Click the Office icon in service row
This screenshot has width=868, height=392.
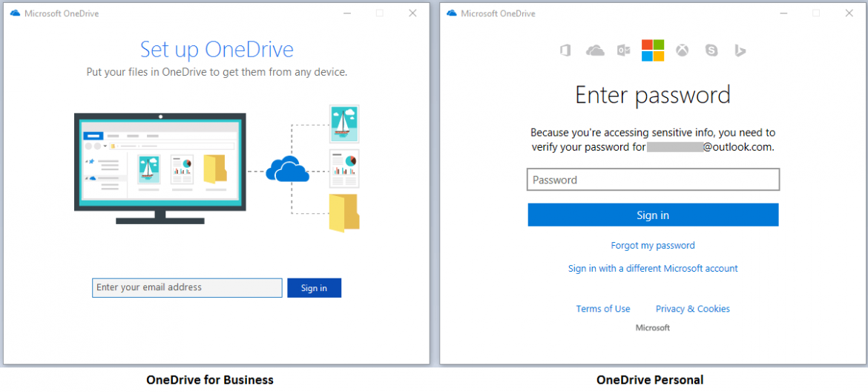(565, 50)
